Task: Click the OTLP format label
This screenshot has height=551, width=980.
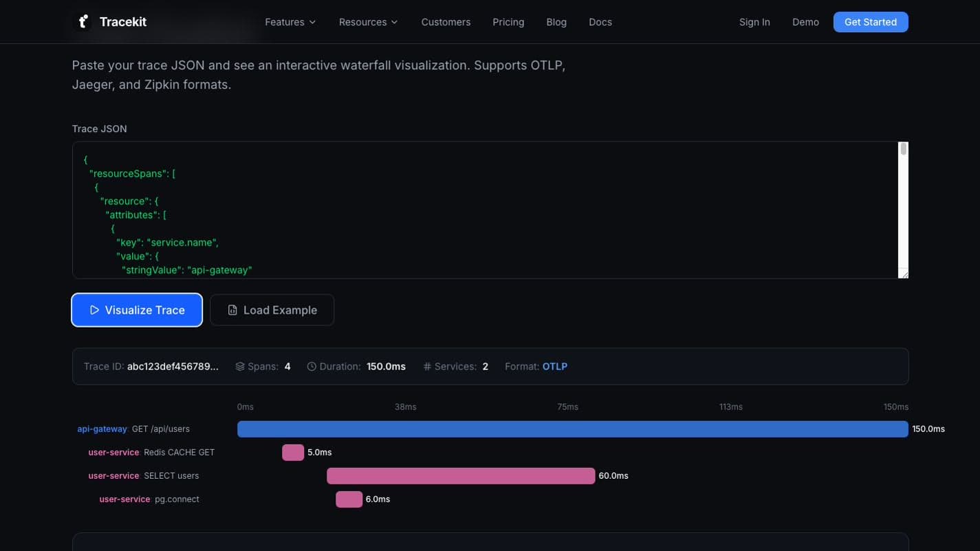Action: (x=555, y=367)
